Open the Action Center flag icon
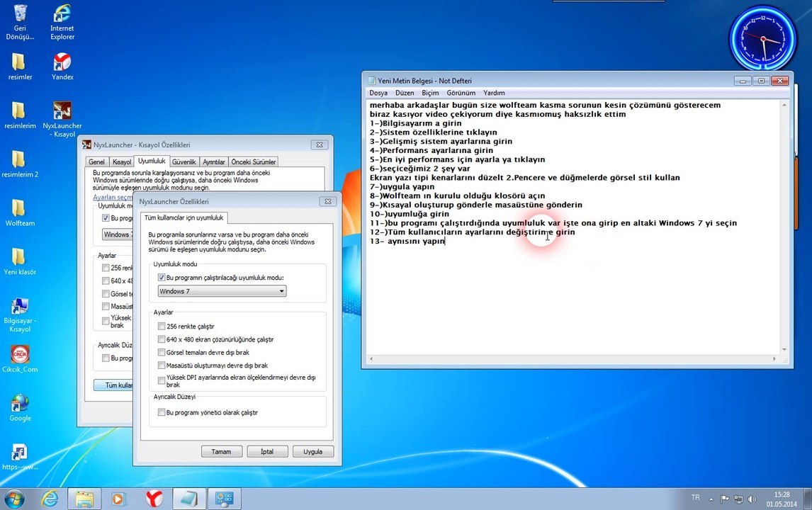Screen dimensions: 812x510 [724, 499]
